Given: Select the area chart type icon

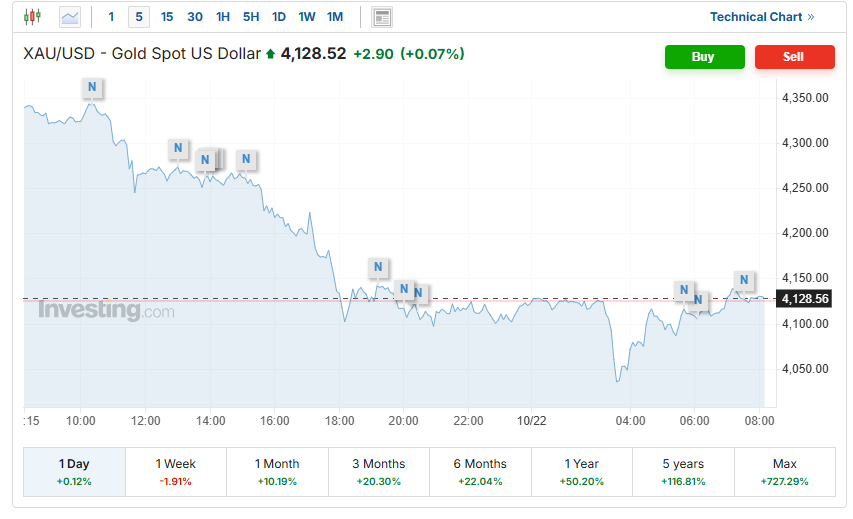Looking at the screenshot, I should pos(70,17).
